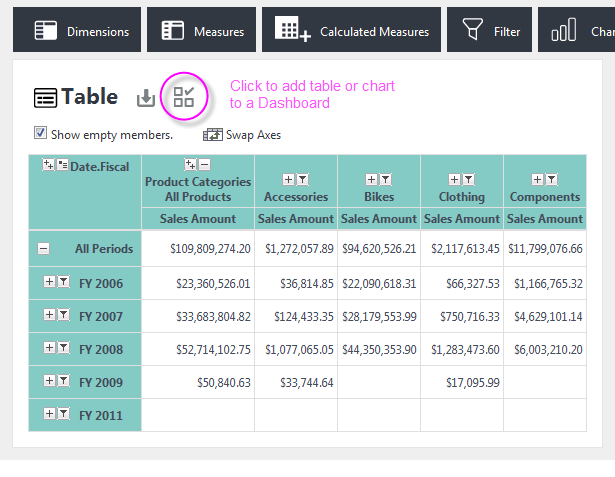Image resolution: width=615 pixels, height=477 pixels.
Task: Expand the FY 2007 row
Action: coord(49,315)
